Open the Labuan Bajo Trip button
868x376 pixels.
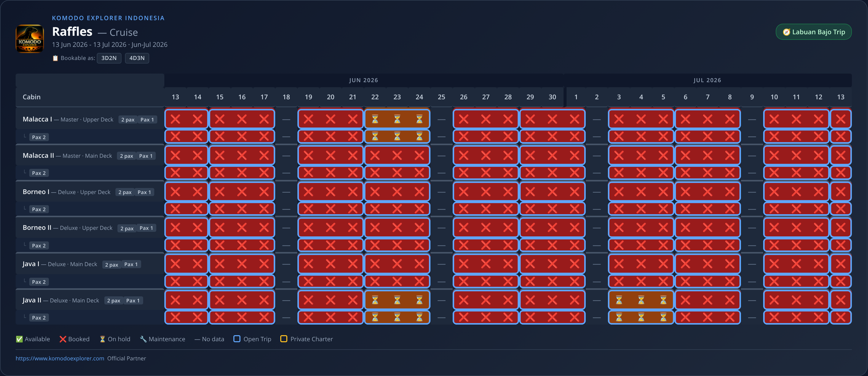(813, 32)
